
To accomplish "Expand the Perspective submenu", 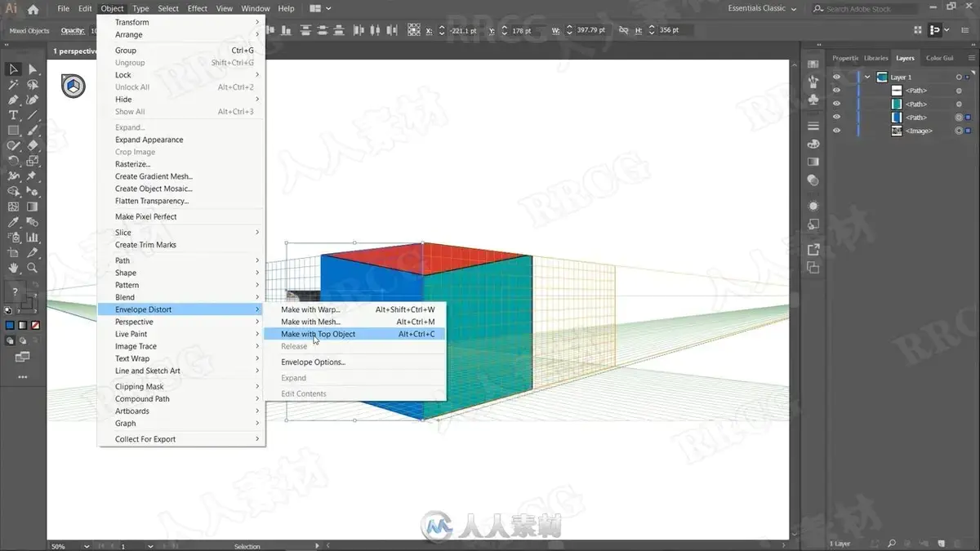I will pyautogui.click(x=180, y=322).
